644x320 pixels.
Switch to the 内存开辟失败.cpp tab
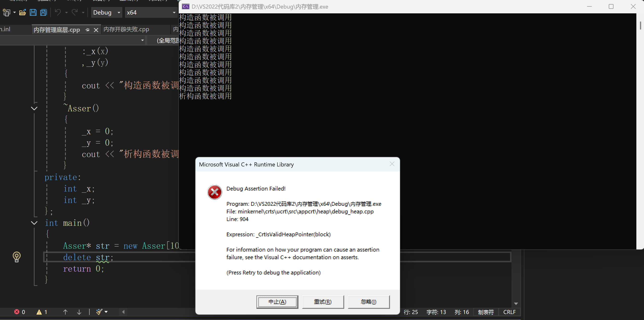[126, 30]
